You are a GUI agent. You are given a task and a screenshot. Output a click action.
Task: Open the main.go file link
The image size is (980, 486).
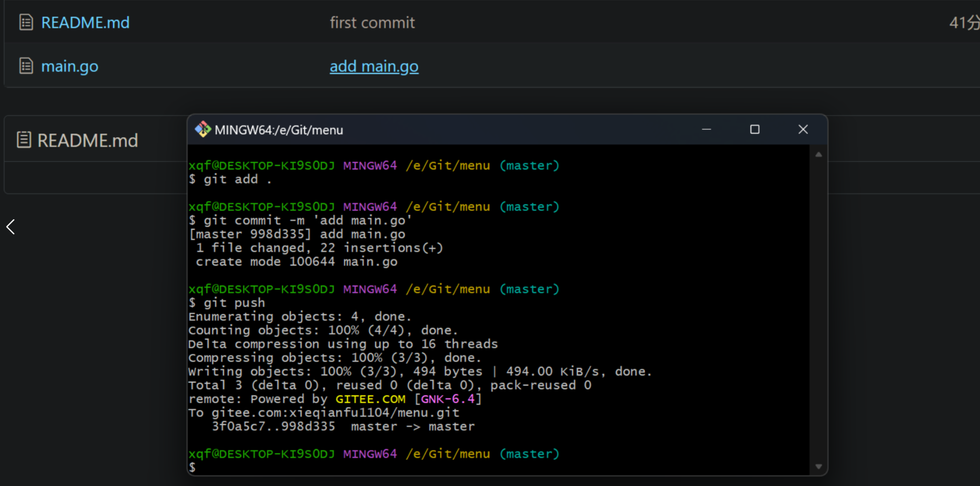pos(69,66)
